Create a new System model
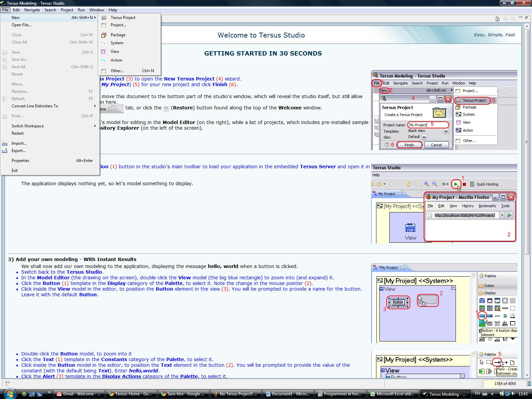The width and height of the screenshot is (532, 399). pos(117,43)
